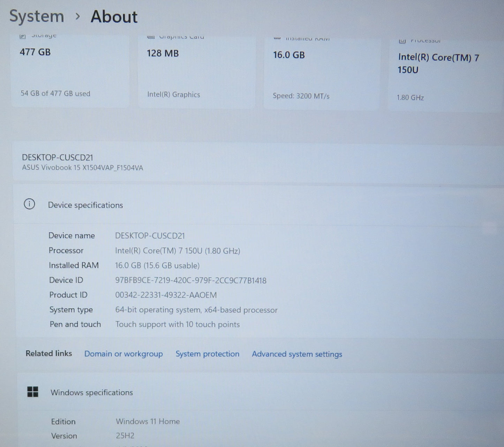Click the Device specifications info icon
Screen dimensions: 504x447
(x=30, y=205)
